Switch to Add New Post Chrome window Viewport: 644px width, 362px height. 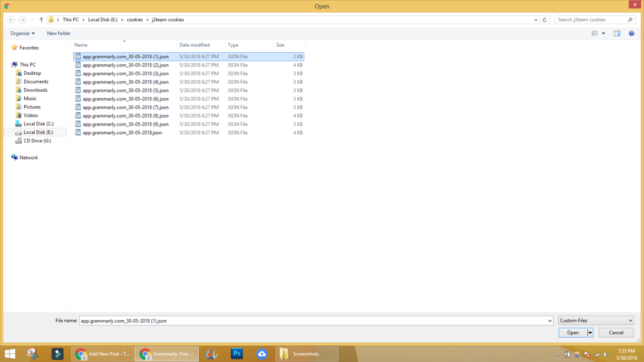103,354
